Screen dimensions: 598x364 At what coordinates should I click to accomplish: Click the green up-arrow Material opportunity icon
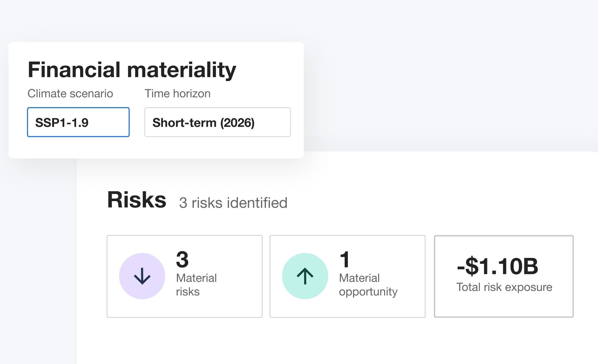(x=305, y=276)
